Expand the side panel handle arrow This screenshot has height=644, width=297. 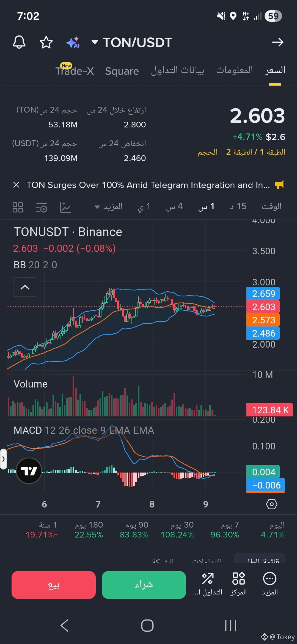[3, 459]
